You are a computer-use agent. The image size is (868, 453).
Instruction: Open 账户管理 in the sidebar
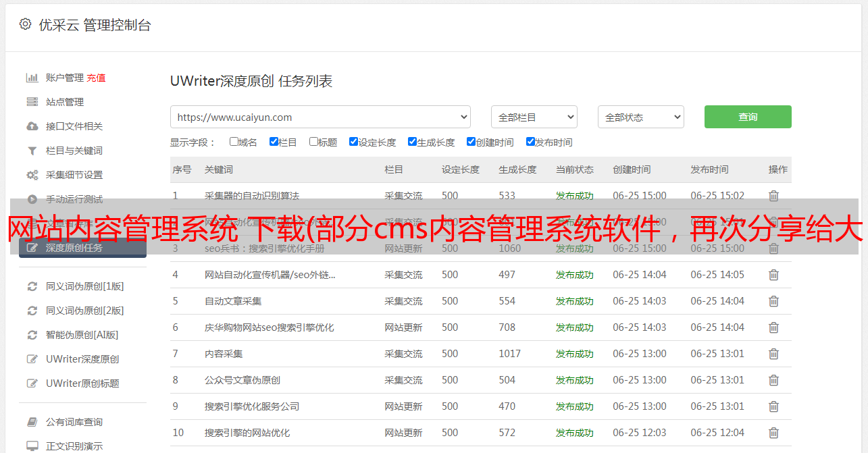65,78
